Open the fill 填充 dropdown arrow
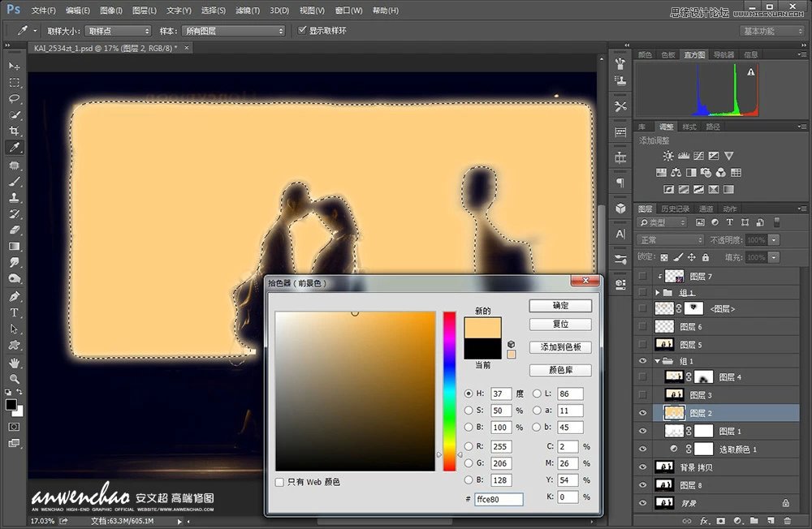812x529 pixels. click(x=774, y=257)
